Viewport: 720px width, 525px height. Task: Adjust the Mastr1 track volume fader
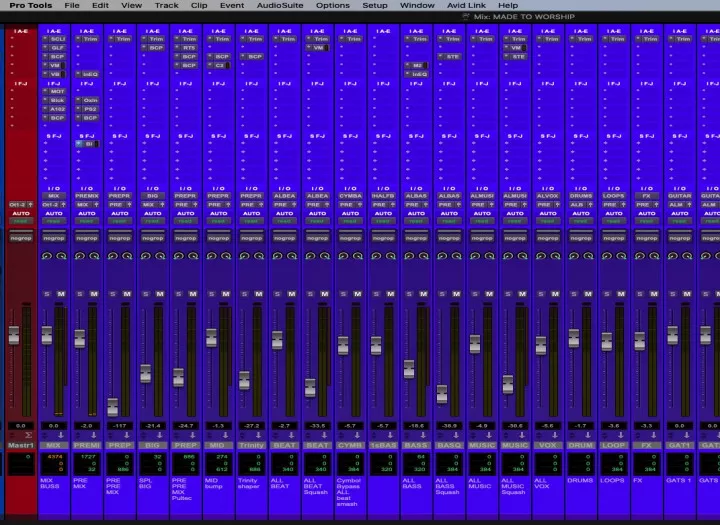click(x=14, y=335)
